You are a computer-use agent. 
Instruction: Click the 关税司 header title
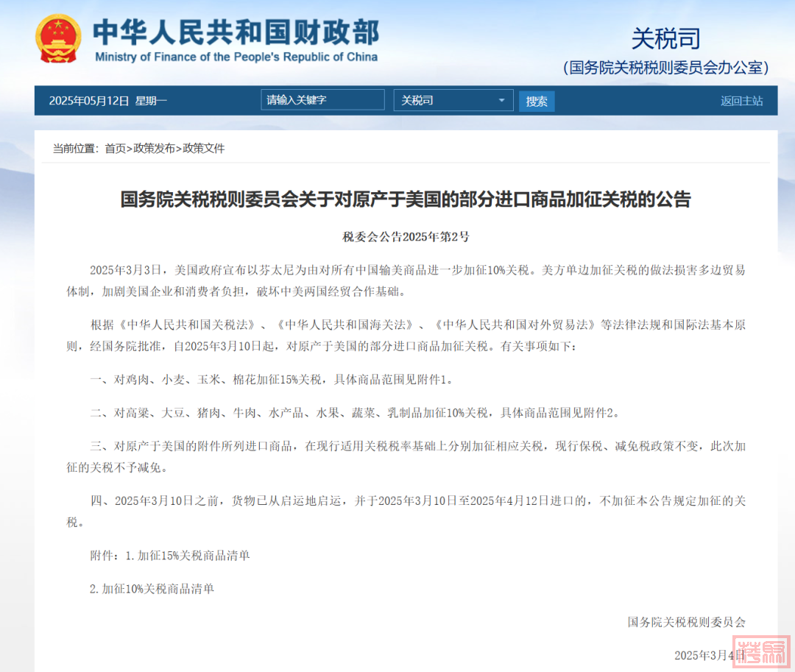(665, 38)
